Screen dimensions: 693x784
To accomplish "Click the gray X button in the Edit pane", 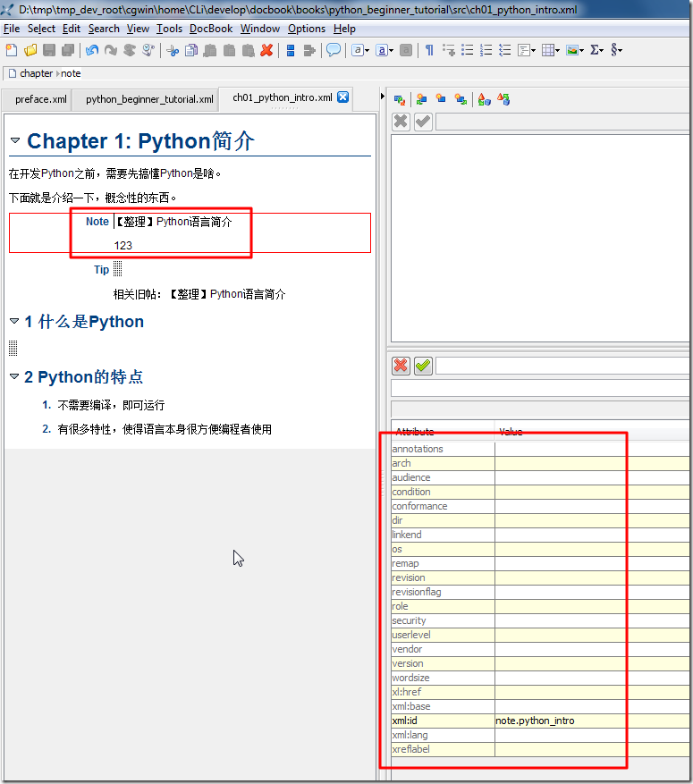I will point(401,122).
